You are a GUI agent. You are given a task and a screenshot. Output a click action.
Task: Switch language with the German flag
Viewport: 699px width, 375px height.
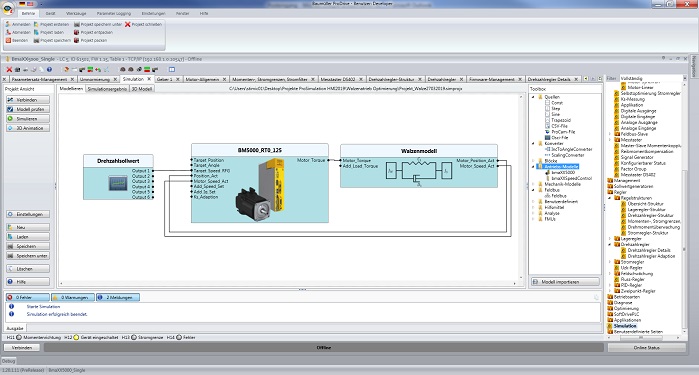pos(22,4)
